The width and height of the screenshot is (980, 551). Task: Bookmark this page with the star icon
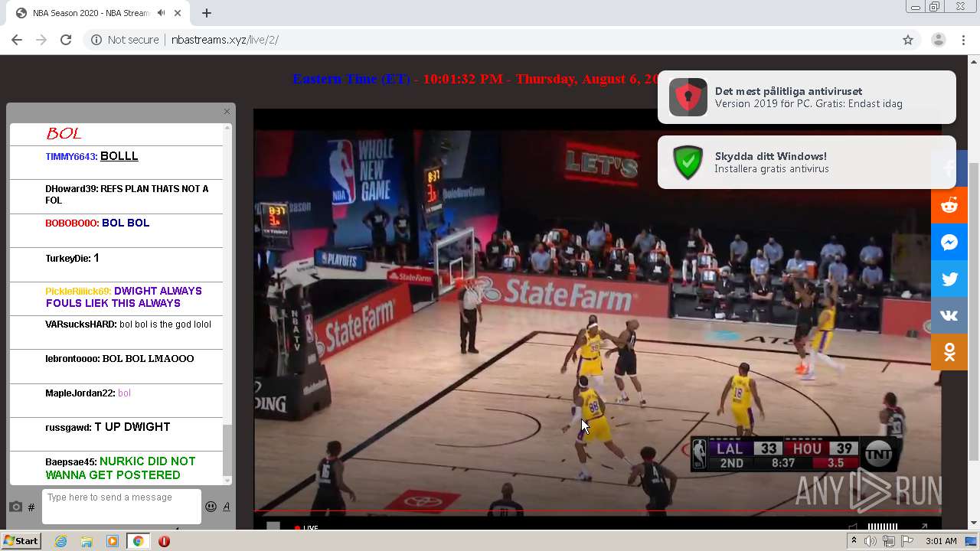908,40
